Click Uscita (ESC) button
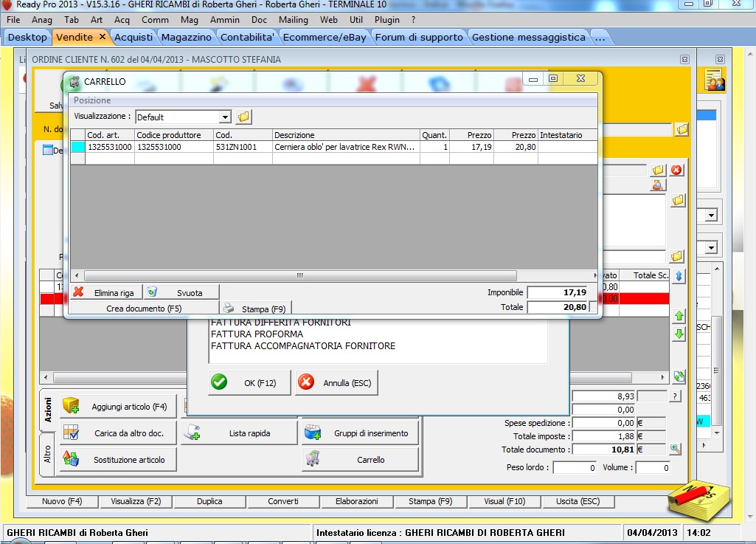The width and height of the screenshot is (756, 544). [x=578, y=501]
